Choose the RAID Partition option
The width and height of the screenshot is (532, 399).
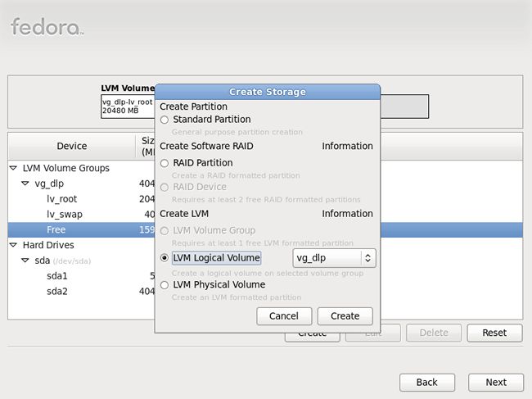[x=165, y=163]
